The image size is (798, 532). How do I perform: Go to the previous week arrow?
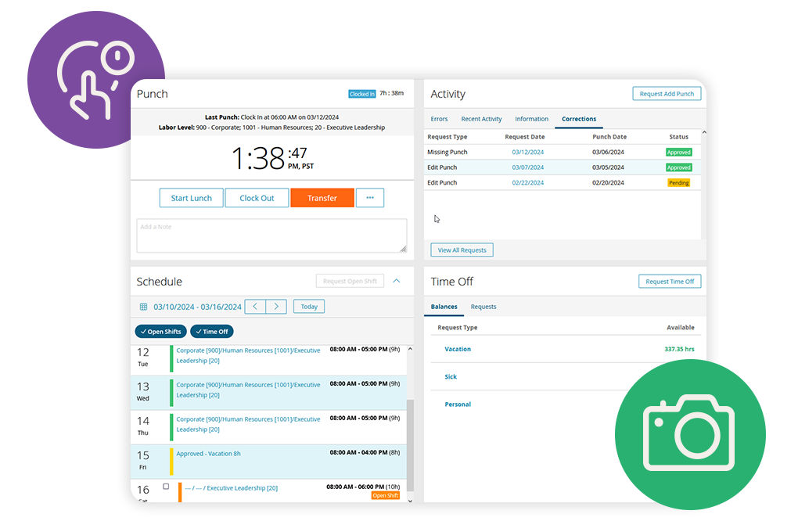[x=255, y=307]
